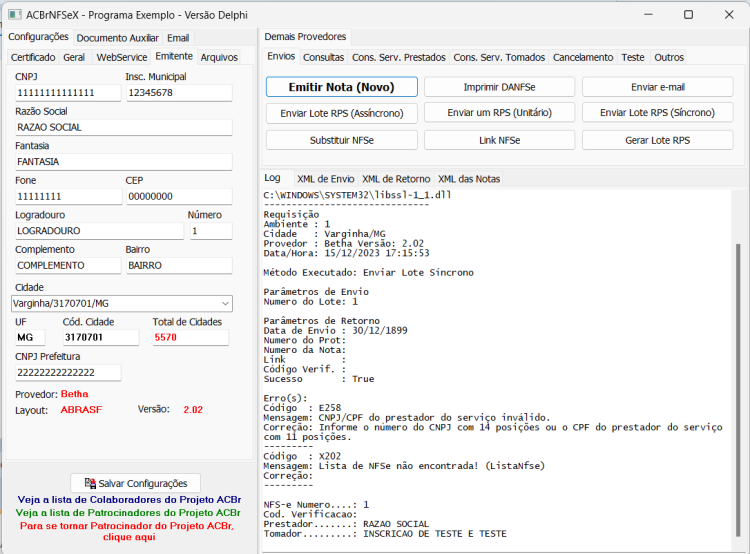Click the Emitir Nota (Novo) button
Image resolution: width=750 pixels, height=554 pixels.
click(342, 87)
